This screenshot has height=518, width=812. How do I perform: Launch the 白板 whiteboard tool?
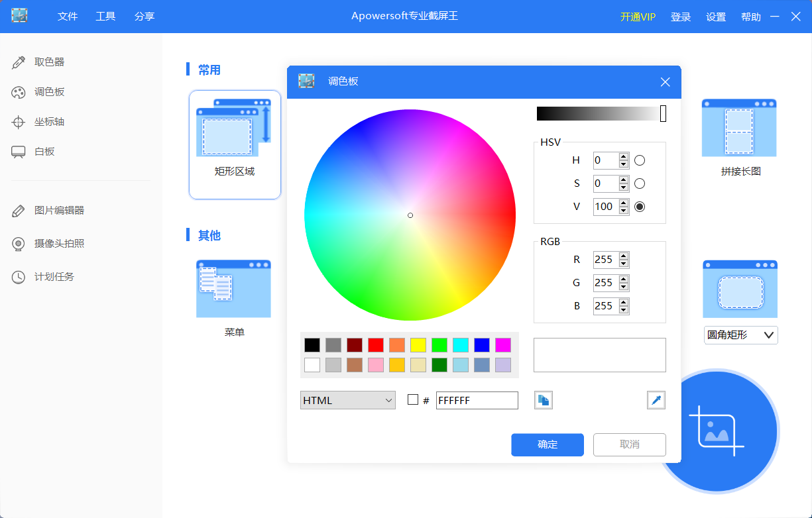(44, 152)
